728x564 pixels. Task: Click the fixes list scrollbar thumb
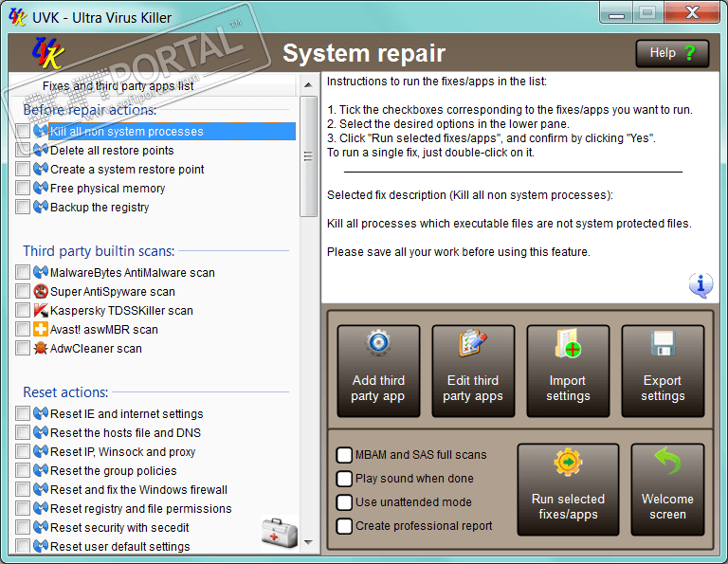point(308,156)
